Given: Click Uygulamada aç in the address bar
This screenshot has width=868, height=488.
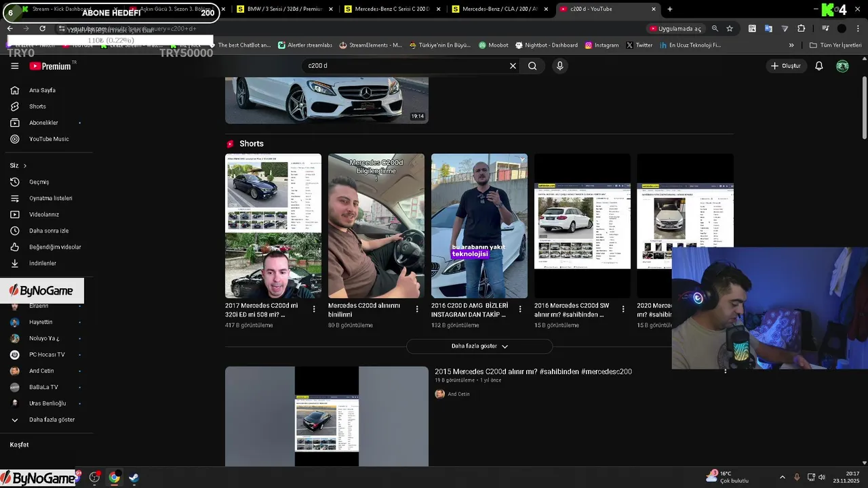Looking at the screenshot, I should pyautogui.click(x=675, y=28).
